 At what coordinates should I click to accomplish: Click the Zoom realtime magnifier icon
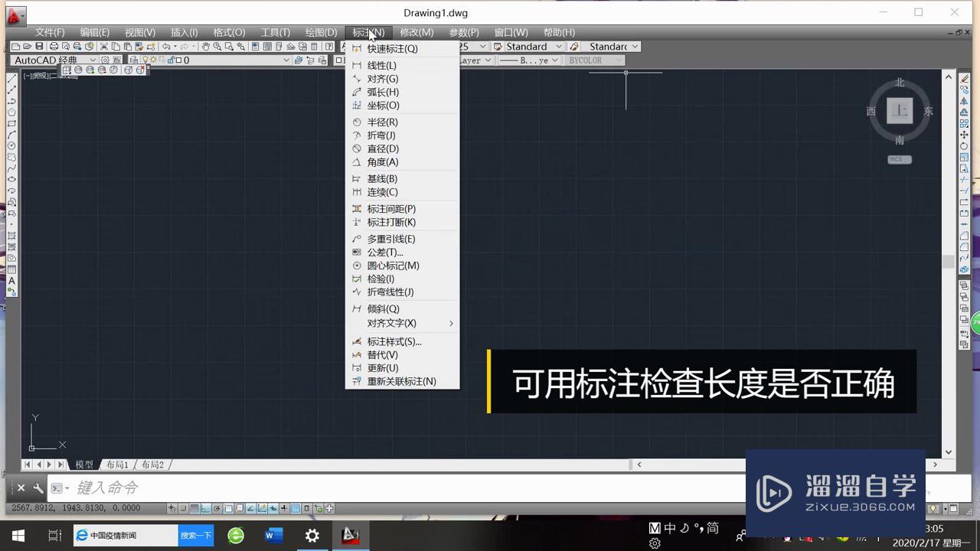tap(217, 47)
